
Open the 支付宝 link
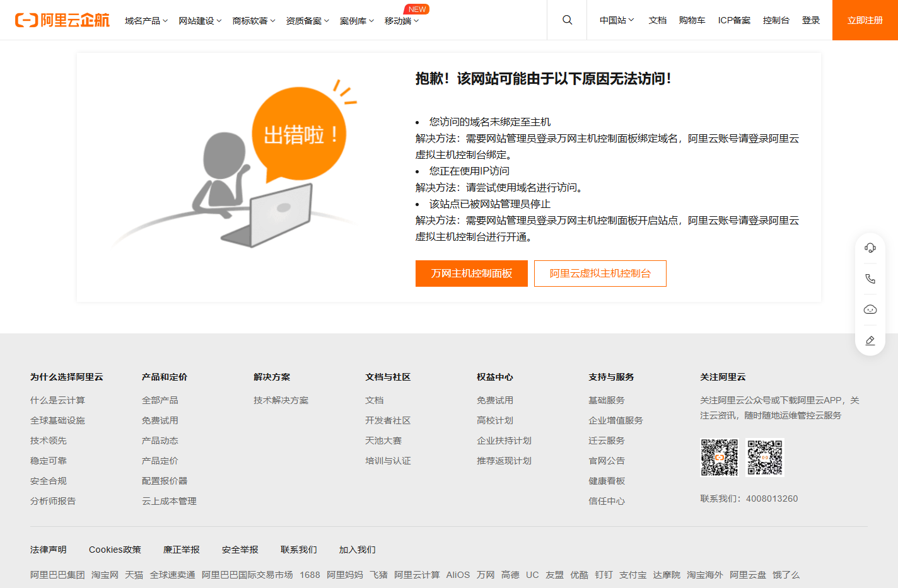pos(633,575)
